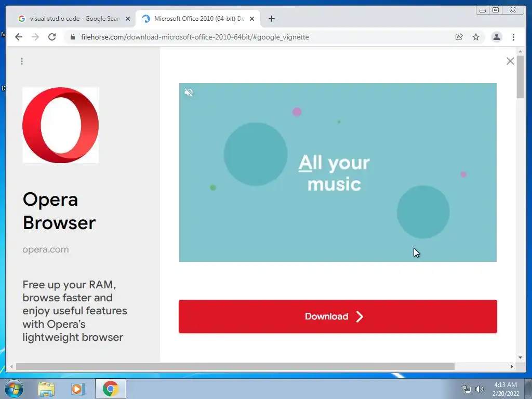Click the Opera logo image
This screenshot has height=399, width=532.
pyautogui.click(x=61, y=125)
